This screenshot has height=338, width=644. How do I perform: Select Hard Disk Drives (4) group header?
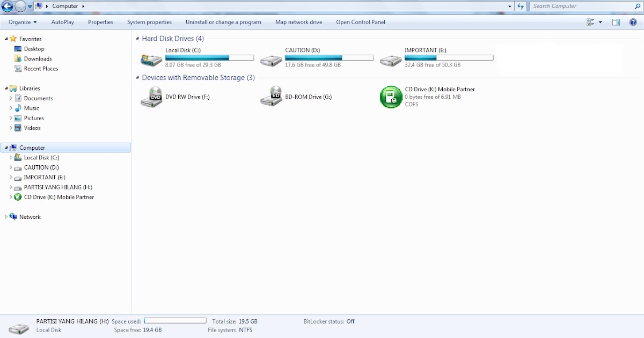pos(173,39)
